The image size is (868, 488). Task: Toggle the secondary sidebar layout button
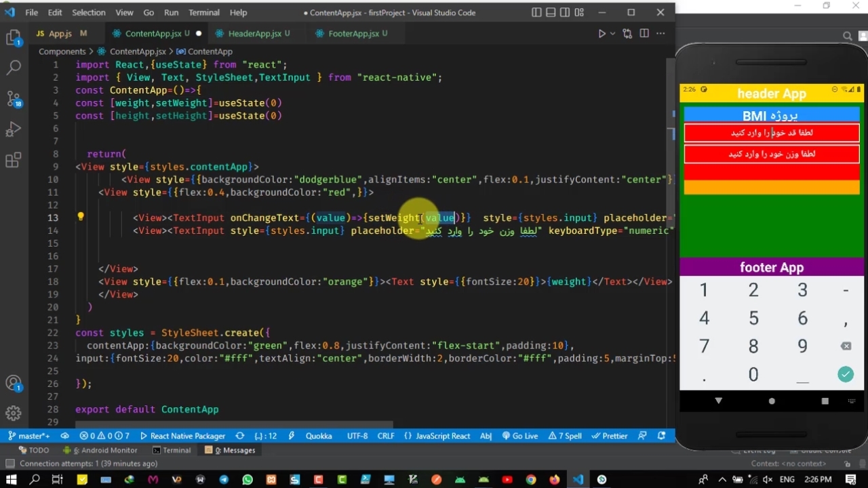tap(565, 12)
